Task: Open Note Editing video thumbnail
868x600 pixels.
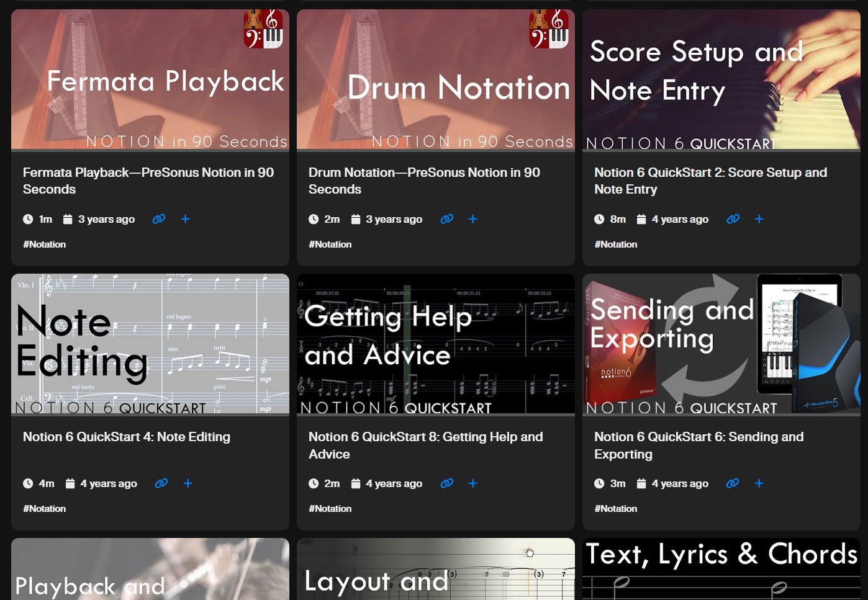Action: point(150,344)
